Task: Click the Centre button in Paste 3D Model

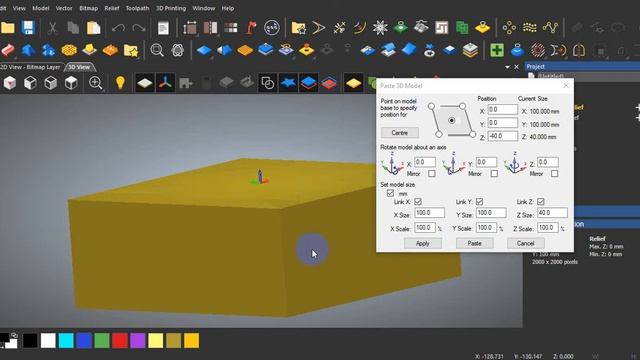Action: point(400,133)
